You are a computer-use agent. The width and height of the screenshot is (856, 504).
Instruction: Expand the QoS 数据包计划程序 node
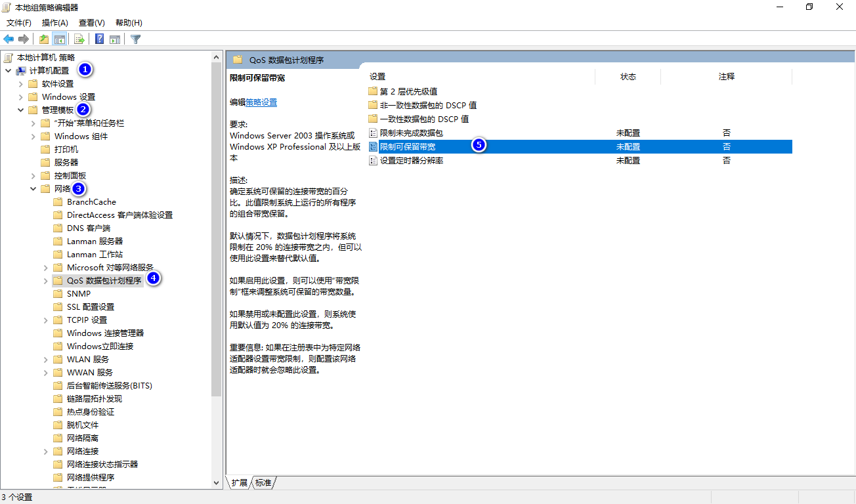(x=45, y=280)
